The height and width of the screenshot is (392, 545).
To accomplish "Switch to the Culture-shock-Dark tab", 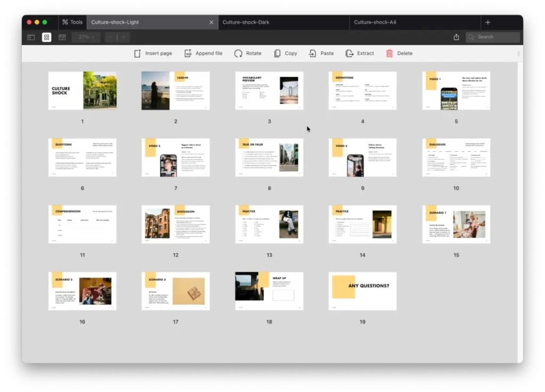I will pos(246,22).
